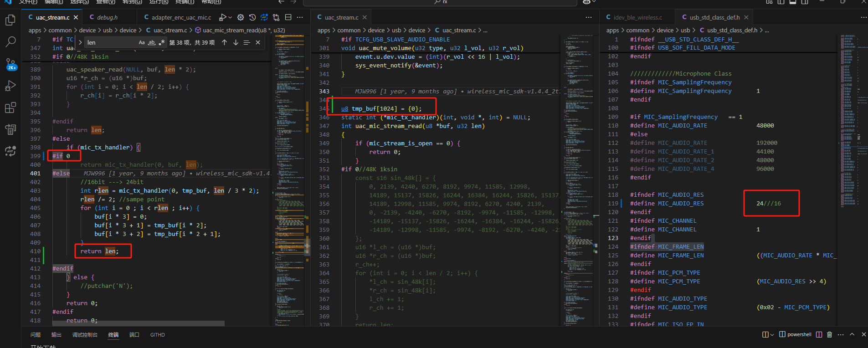Image resolution: width=868 pixels, height=348 pixels.
Task: Go to next match arrow in find widget
Action: click(236, 42)
